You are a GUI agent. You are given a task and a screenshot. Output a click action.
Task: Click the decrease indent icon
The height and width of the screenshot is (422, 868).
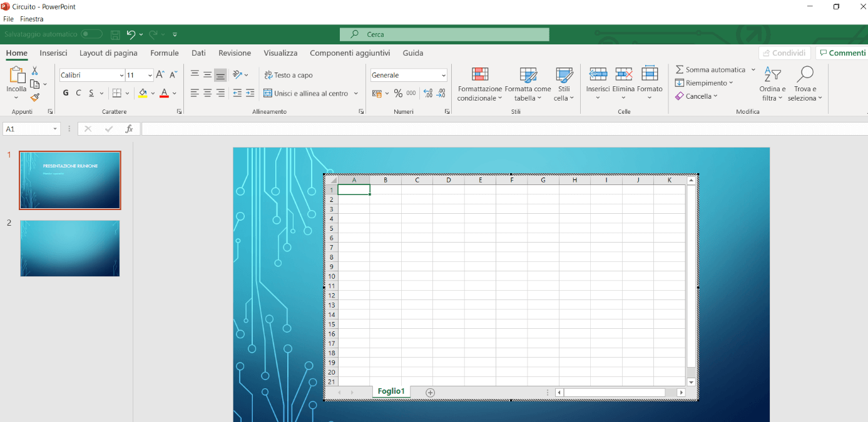pos(237,93)
